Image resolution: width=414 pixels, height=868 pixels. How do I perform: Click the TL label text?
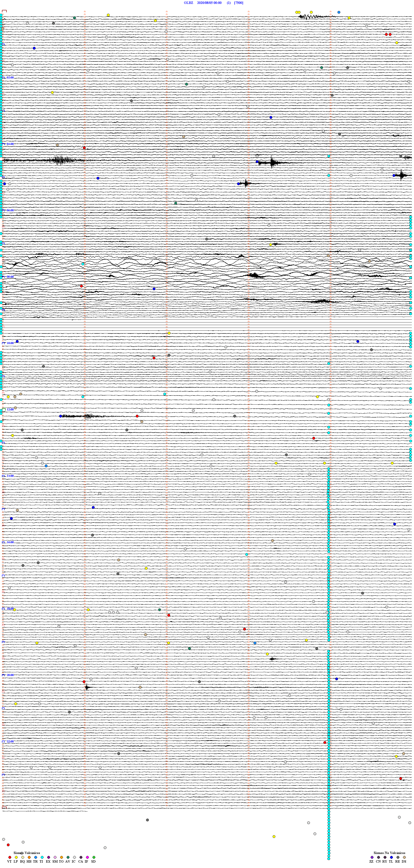[x=391, y=861]
